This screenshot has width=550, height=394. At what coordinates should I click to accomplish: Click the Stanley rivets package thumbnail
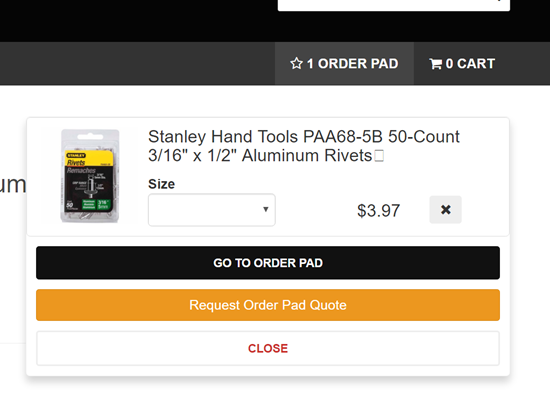90,176
